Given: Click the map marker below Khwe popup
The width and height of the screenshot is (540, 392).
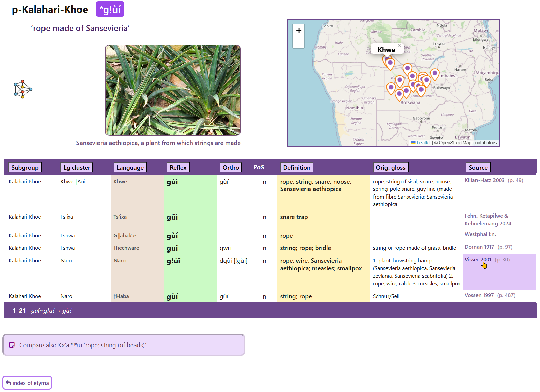Looking at the screenshot, I should click(390, 63).
